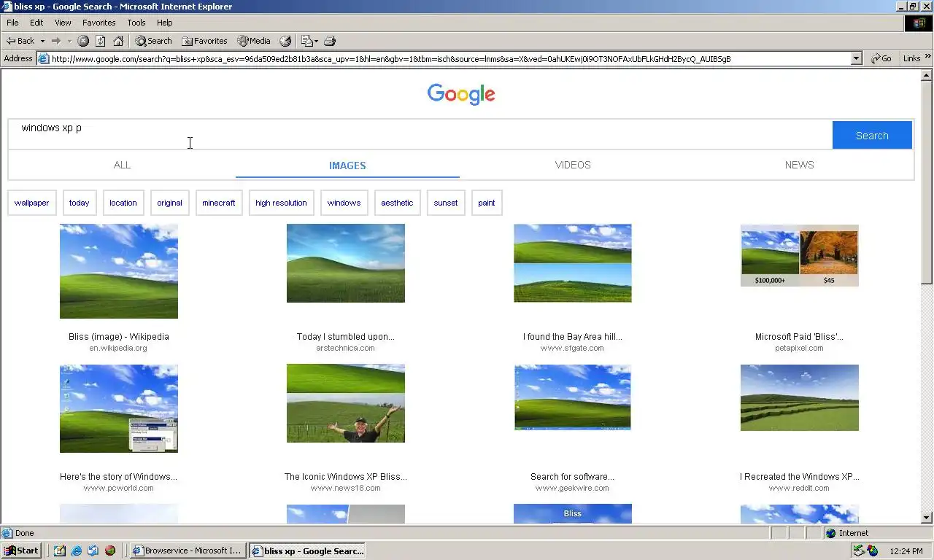Open the news18.com man with arms raised thumbnail
Image resolution: width=934 pixels, height=560 pixels.
(x=346, y=403)
